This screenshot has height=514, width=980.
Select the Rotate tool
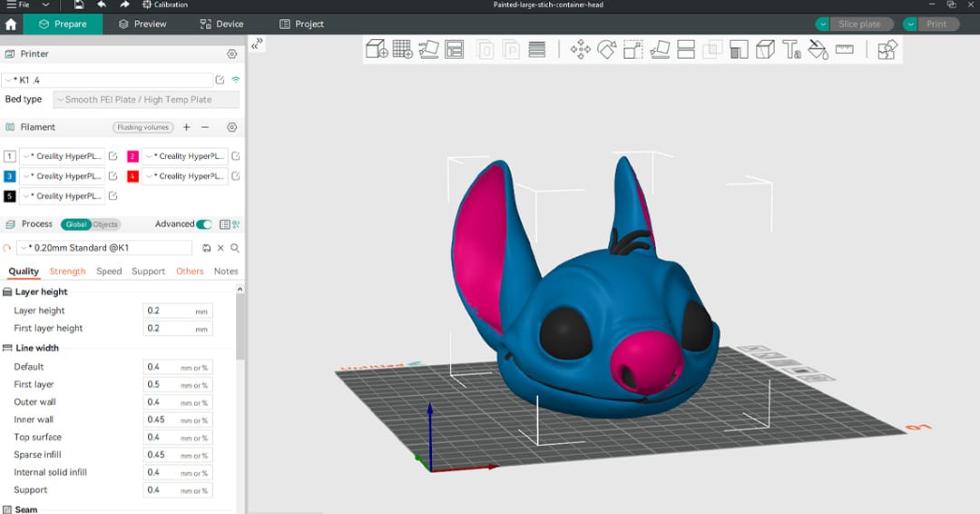[x=607, y=49]
